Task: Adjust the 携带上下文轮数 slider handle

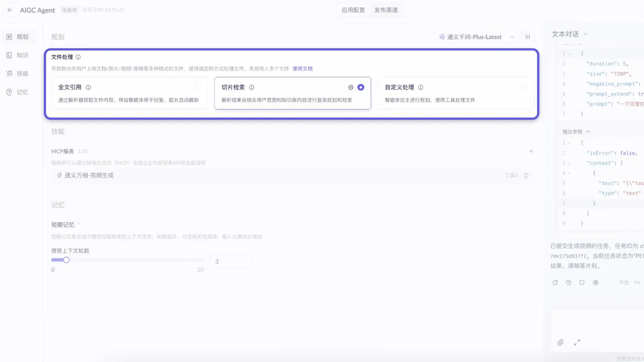Action: pyautogui.click(x=66, y=260)
